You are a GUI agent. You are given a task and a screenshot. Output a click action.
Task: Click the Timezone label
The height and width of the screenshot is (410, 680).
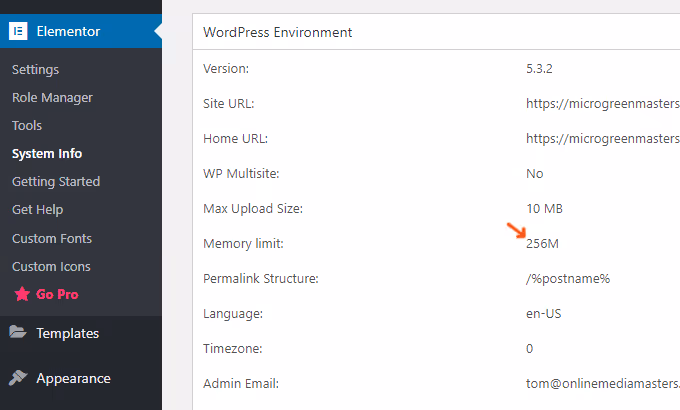click(x=232, y=348)
